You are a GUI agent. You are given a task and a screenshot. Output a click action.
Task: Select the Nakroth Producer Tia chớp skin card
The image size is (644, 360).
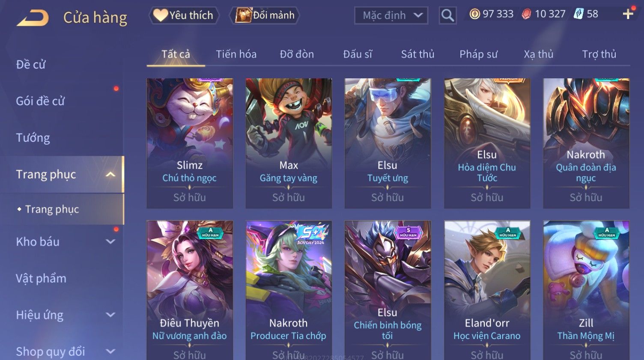click(x=289, y=290)
